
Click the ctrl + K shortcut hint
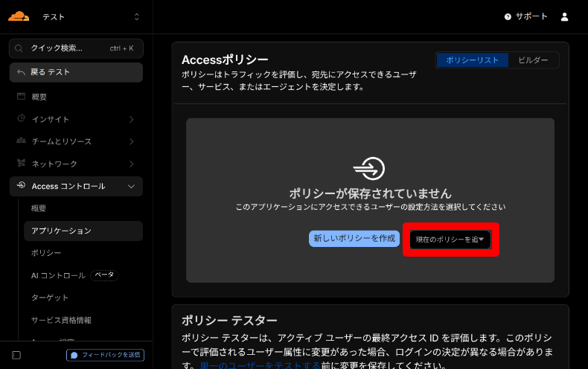[x=121, y=48]
